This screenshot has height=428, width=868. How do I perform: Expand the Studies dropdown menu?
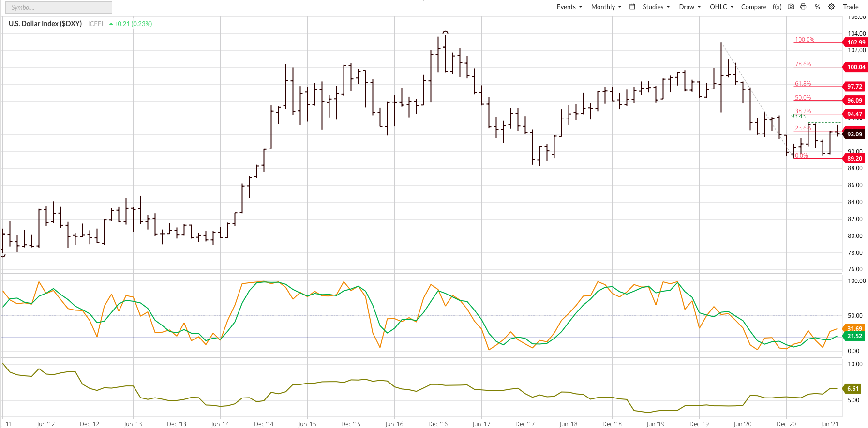(x=656, y=7)
